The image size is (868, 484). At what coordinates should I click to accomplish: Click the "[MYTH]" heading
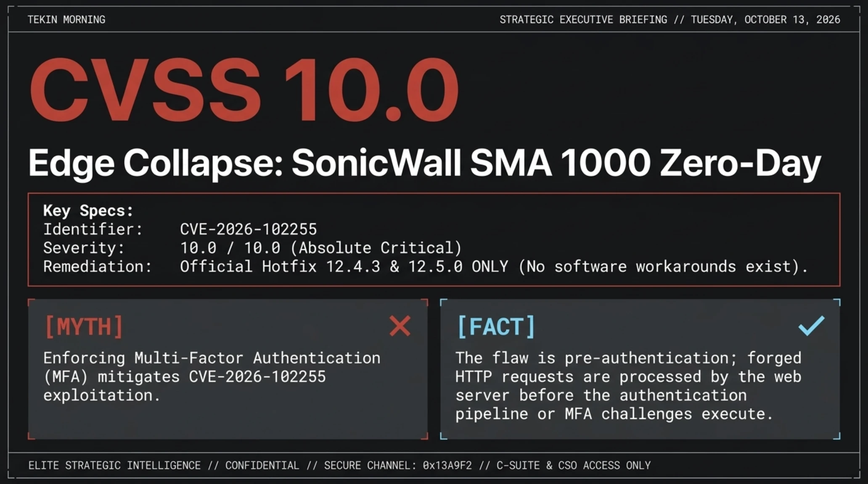coord(84,327)
